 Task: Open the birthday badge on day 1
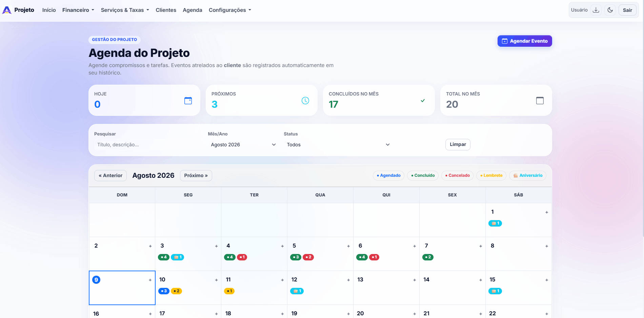coord(495,223)
